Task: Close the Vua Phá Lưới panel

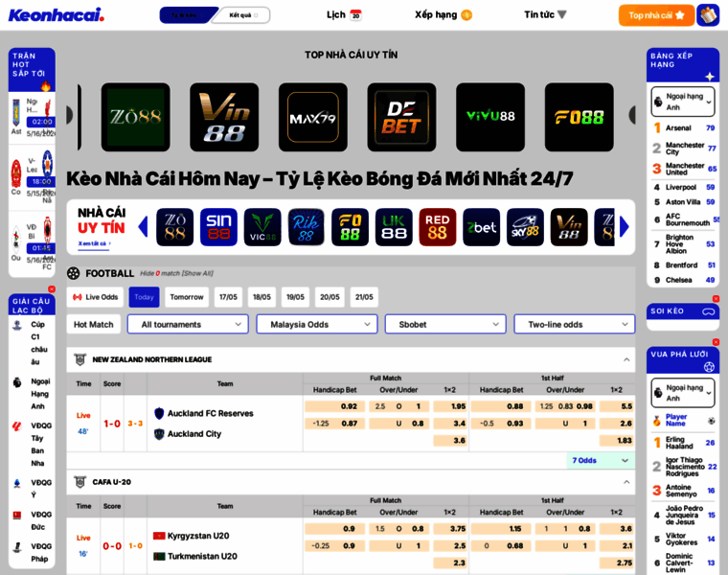Action: (716, 342)
